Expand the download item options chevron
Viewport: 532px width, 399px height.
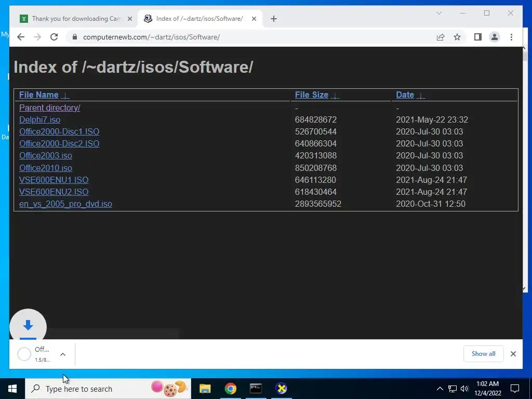pyautogui.click(x=63, y=354)
